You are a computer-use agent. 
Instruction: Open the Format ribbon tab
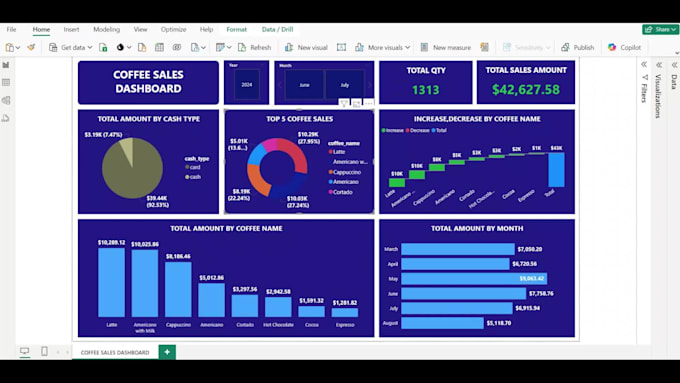(236, 29)
